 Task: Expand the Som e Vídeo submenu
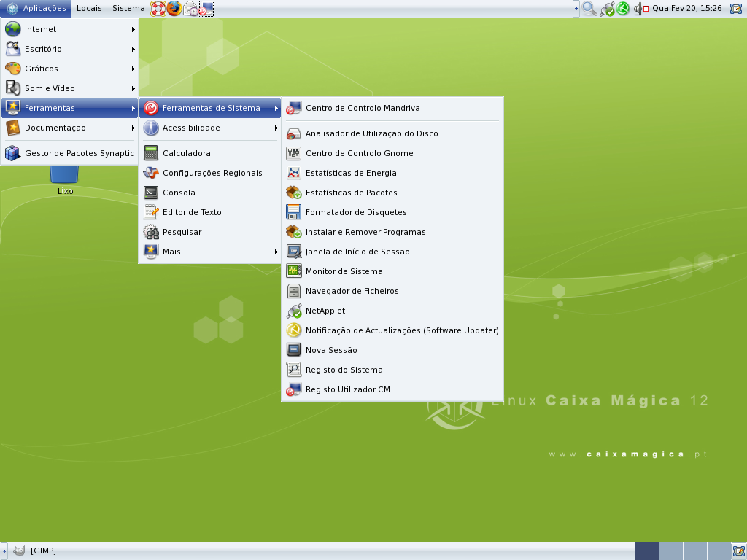coord(69,88)
